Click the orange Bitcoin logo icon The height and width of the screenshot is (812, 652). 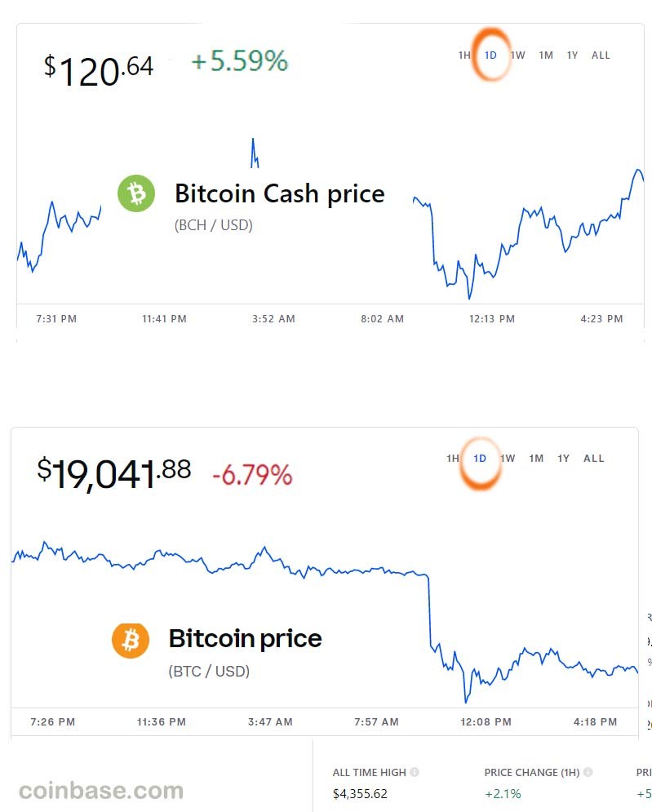click(x=131, y=640)
